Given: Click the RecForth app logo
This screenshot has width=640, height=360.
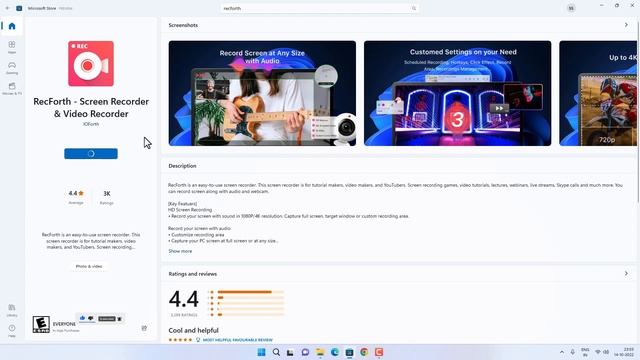Looking at the screenshot, I should 91,64.
